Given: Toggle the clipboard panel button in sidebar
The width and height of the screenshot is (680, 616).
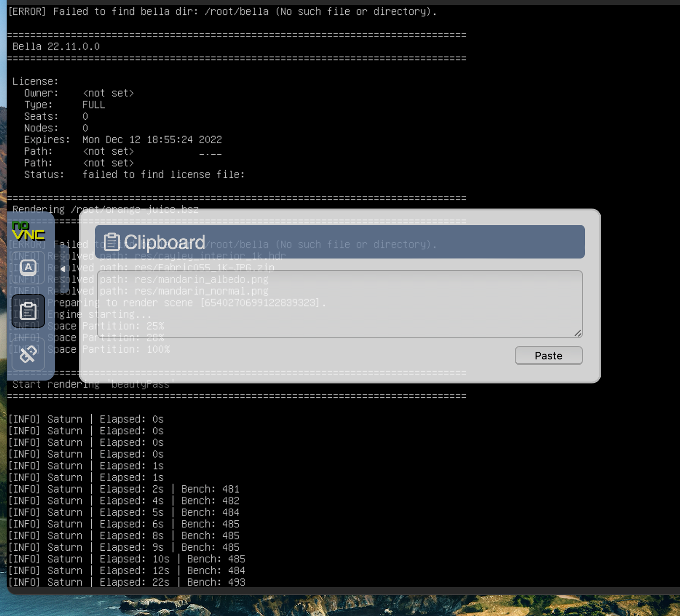Looking at the screenshot, I should [x=28, y=311].
